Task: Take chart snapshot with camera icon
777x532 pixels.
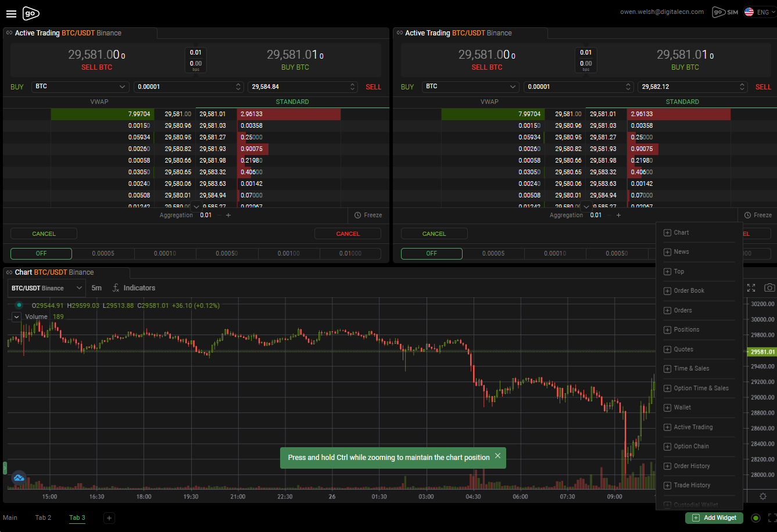Action: coord(769,288)
